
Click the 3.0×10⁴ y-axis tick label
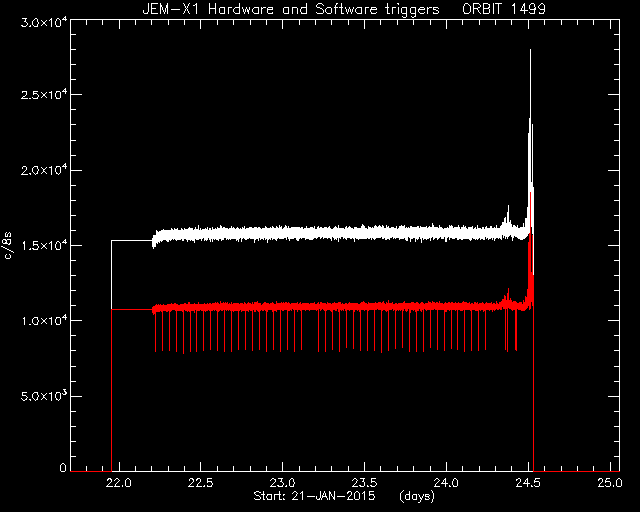pyautogui.click(x=44, y=23)
